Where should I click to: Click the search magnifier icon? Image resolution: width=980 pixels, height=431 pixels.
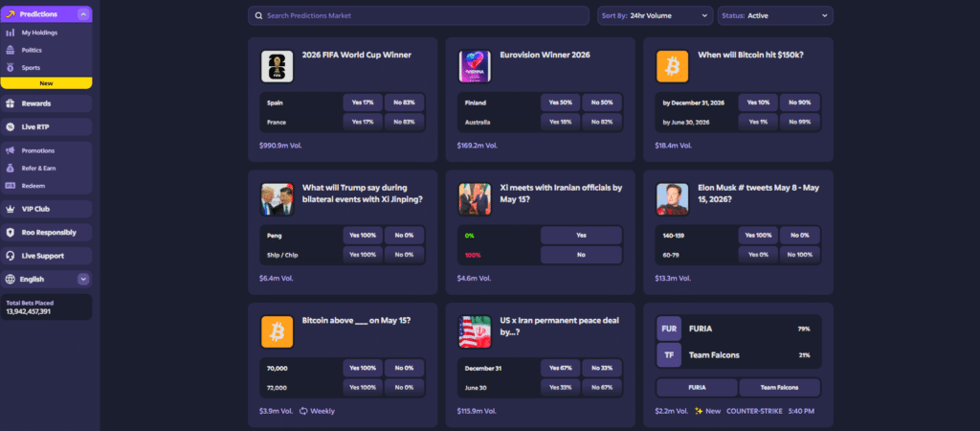coord(258,15)
